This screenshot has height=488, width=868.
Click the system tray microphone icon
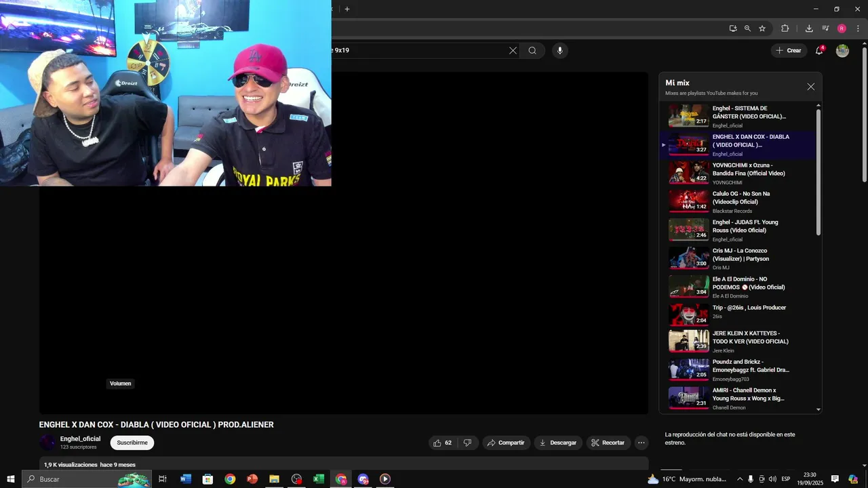pyautogui.click(x=751, y=479)
